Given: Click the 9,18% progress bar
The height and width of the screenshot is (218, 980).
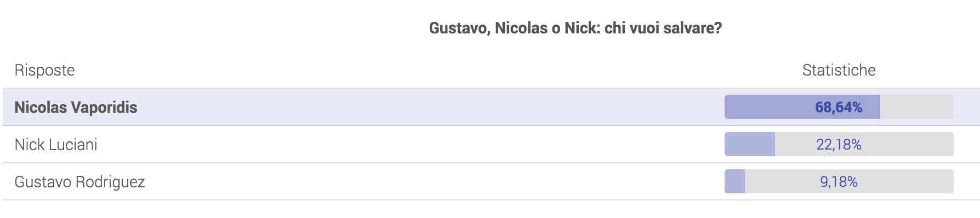Looking at the screenshot, I should tap(839, 181).
